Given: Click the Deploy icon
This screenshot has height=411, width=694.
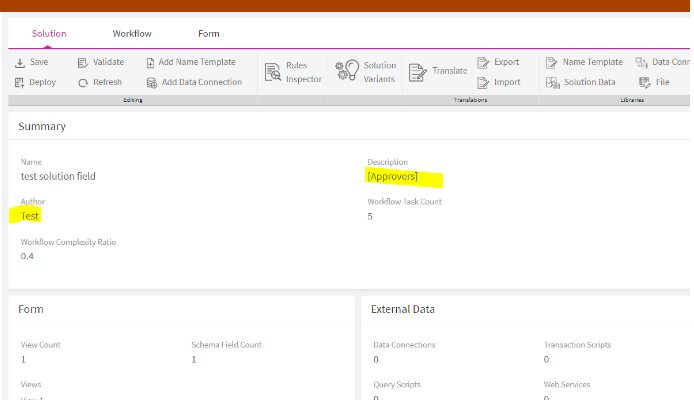Looking at the screenshot, I should point(19,83).
